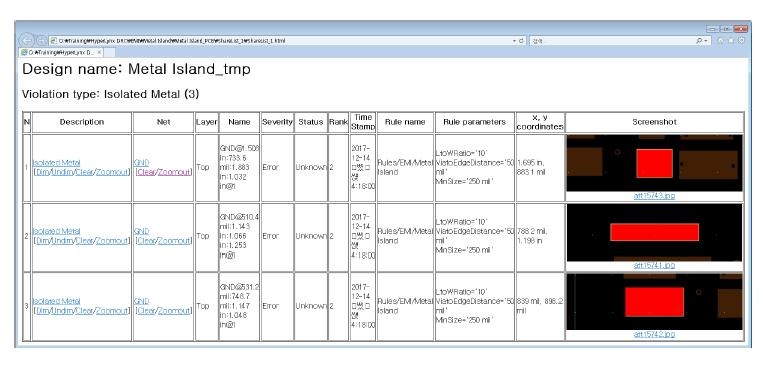Open Favorites star icon
This screenshot has height=369, width=763.
pos(731,41)
